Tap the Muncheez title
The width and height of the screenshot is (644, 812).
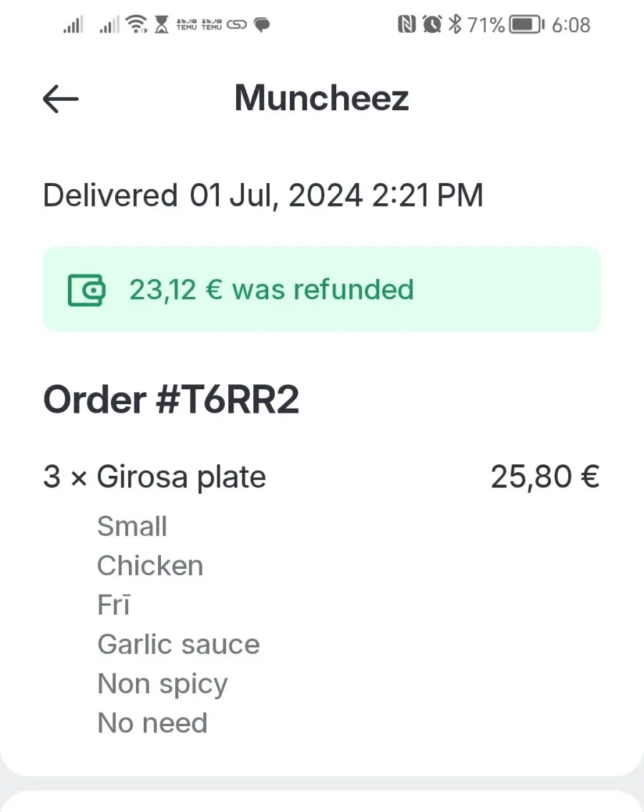pos(322,98)
